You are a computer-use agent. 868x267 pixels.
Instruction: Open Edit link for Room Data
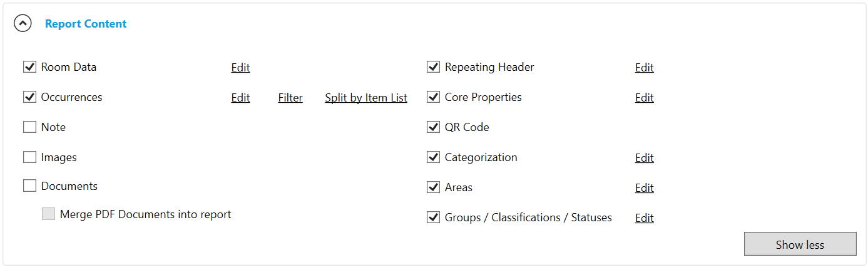(240, 68)
